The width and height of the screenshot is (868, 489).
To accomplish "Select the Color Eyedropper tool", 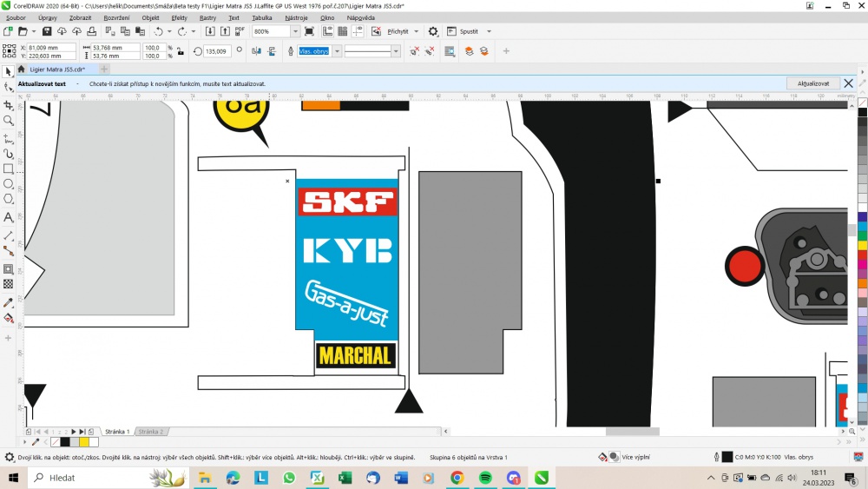I will point(9,302).
